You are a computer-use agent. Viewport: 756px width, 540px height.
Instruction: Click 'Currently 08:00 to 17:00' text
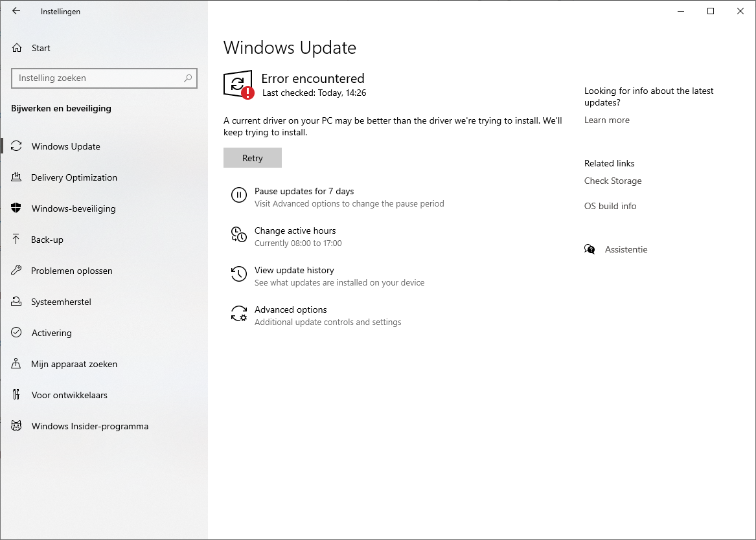(298, 243)
